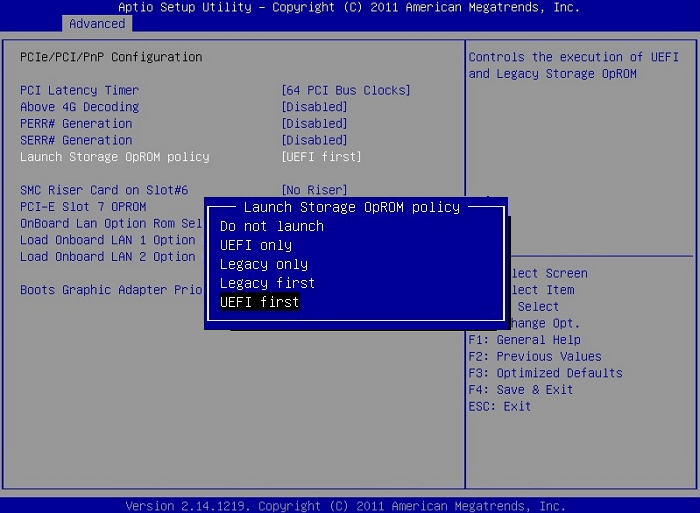
Task: Choose 'UEFI only' option
Action: 256,245
